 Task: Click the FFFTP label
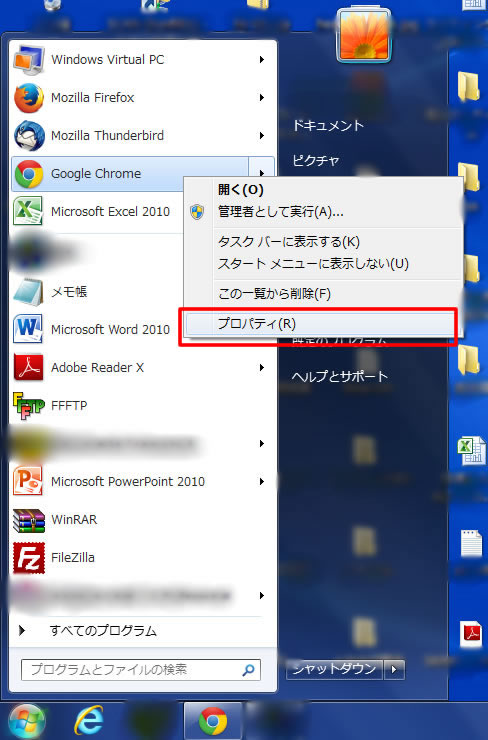(x=69, y=405)
